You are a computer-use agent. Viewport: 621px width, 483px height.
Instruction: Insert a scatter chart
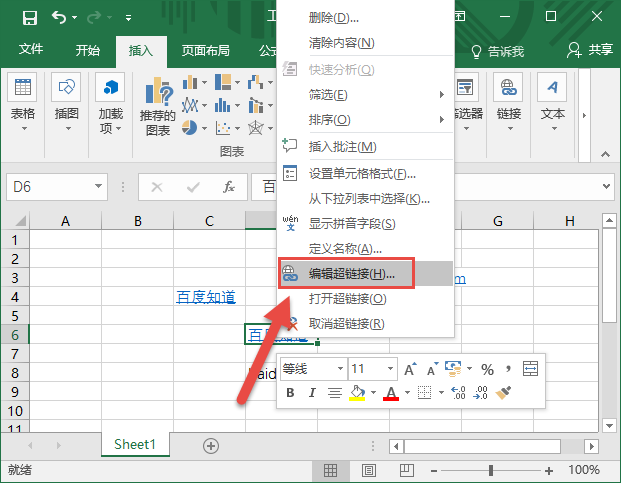[223, 128]
